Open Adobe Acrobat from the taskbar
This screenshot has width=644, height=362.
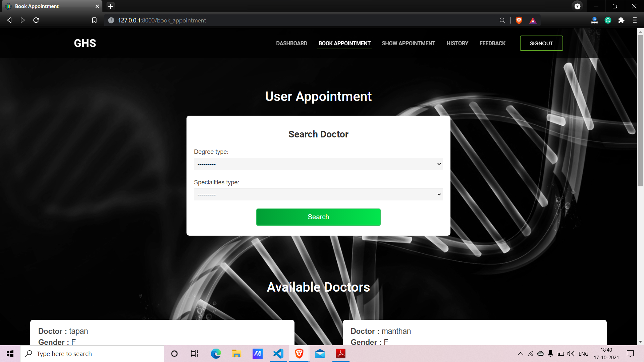pyautogui.click(x=340, y=353)
